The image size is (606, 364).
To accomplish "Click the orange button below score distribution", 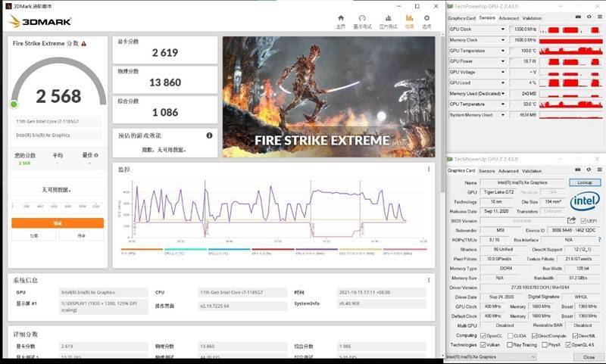I will point(58,222).
